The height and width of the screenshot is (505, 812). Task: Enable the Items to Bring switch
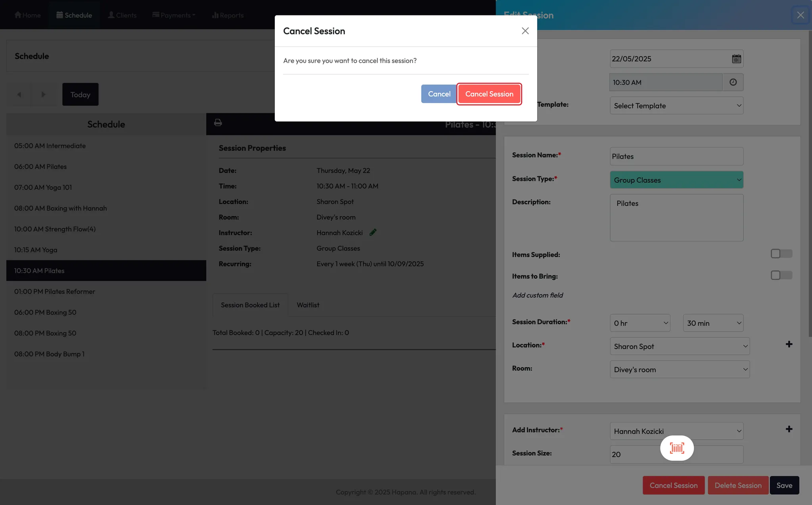pos(781,275)
